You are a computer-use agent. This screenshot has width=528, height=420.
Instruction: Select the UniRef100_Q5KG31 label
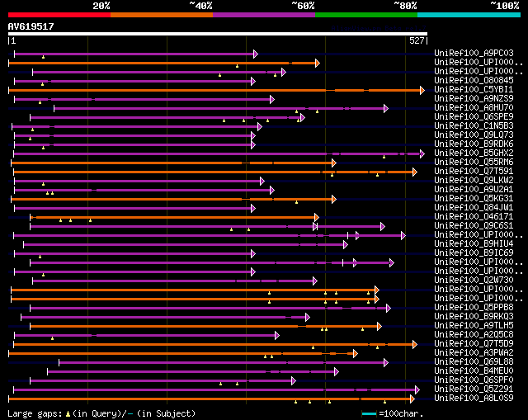point(474,198)
